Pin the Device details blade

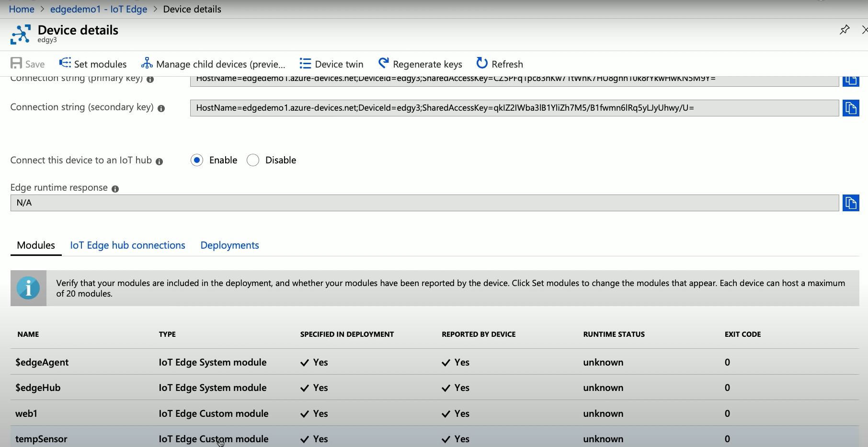point(845,30)
